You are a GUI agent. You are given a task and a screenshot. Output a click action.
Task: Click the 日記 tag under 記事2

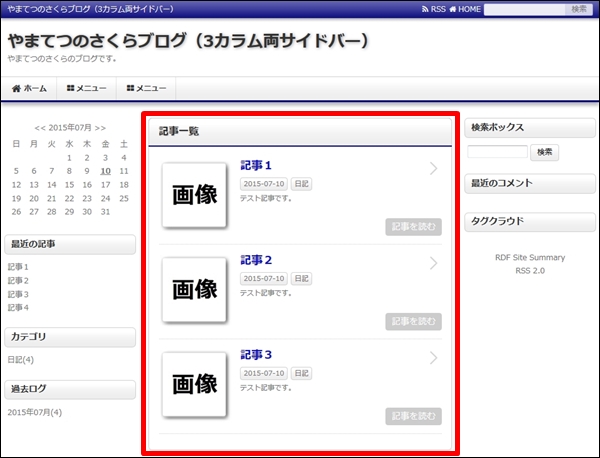[301, 279]
